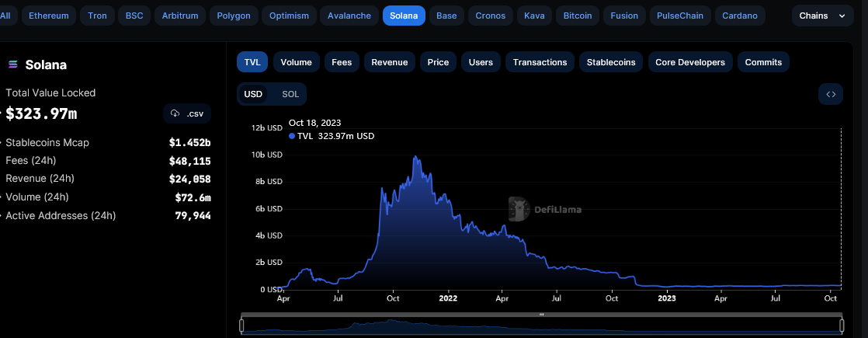Click the Total Value Locked label
The height and width of the screenshot is (338, 868).
50,93
